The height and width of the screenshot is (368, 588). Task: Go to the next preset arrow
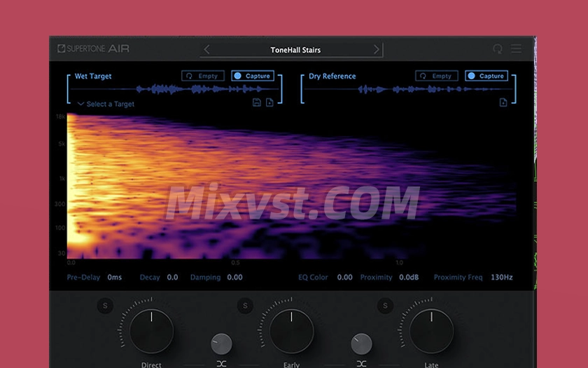coord(376,50)
